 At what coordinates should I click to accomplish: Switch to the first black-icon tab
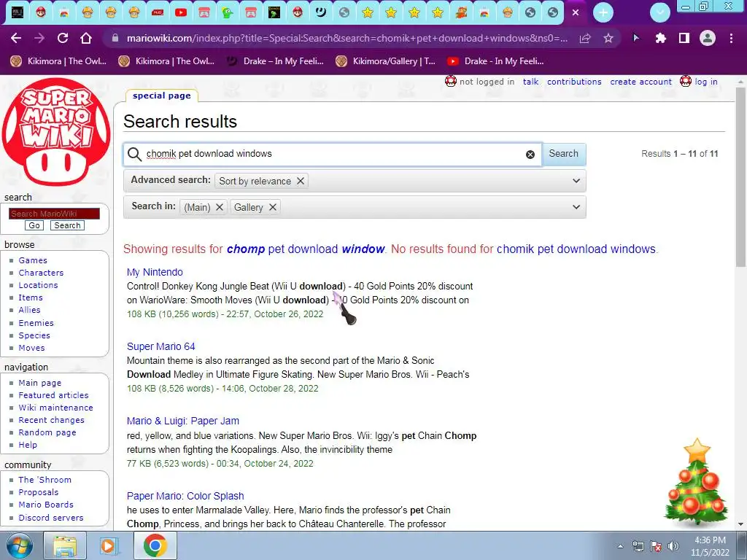(x=18, y=12)
